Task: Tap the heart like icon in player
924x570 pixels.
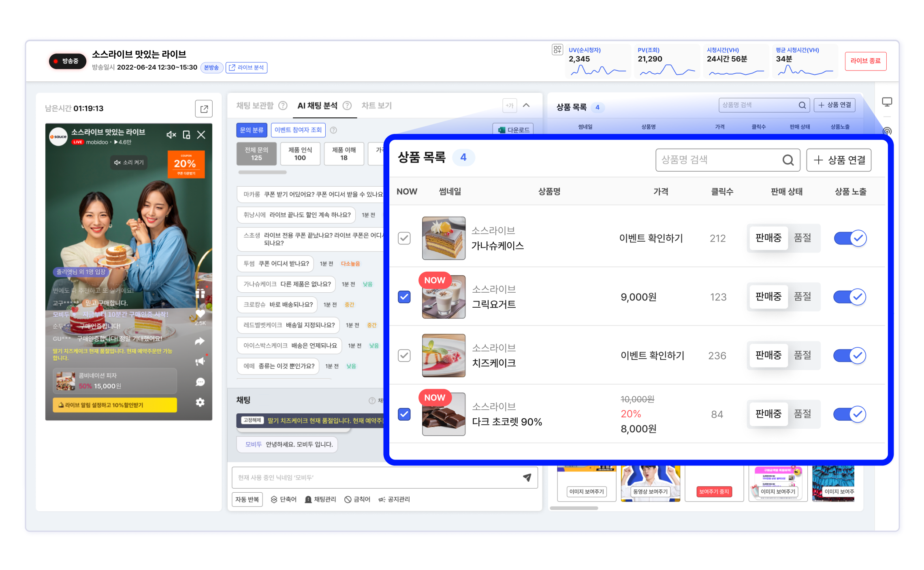Action: tap(200, 314)
